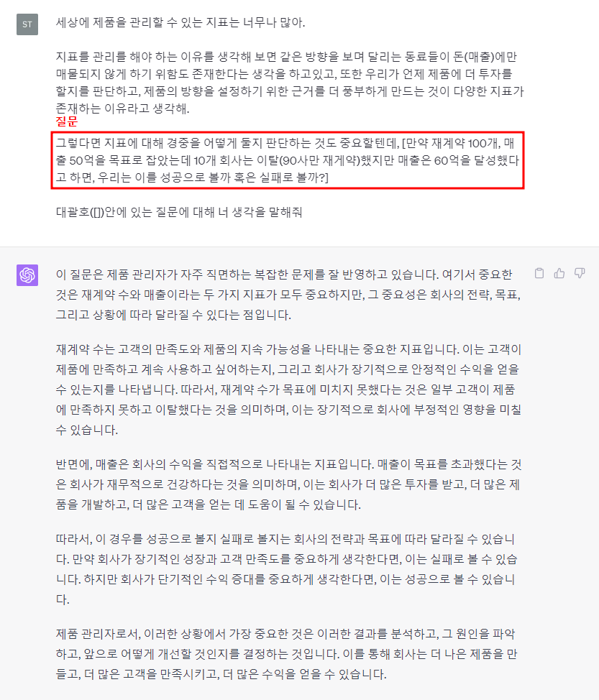Click the paragraph starting 따라서, 이 경우를
The height and width of the screenshot is (700, 599).
[x=286, y=569]
